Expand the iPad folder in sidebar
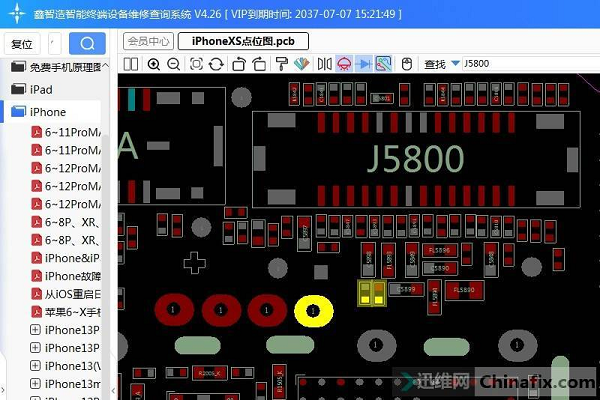Image resolution: width=600 pixels, height=400 pixels. (42, 89)
